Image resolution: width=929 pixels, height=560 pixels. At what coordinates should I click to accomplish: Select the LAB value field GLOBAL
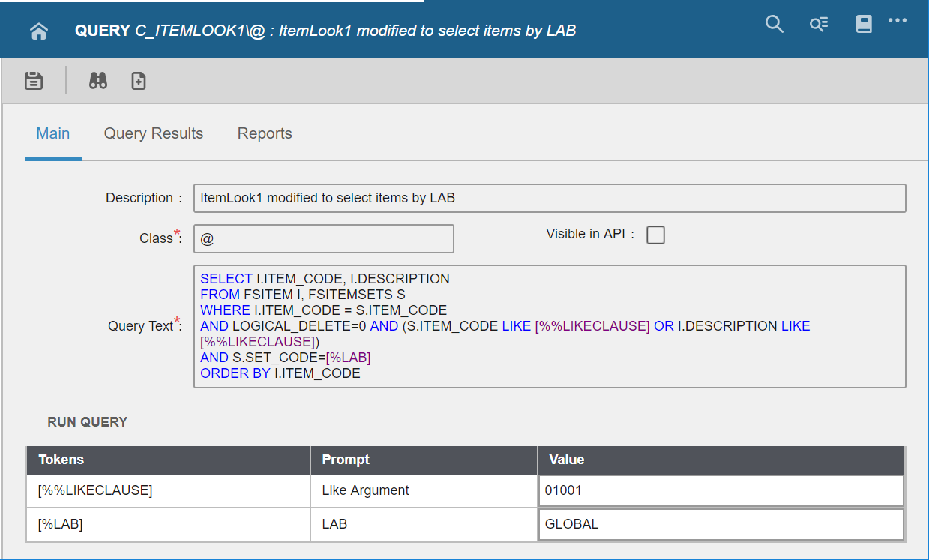tap(721, 525)
